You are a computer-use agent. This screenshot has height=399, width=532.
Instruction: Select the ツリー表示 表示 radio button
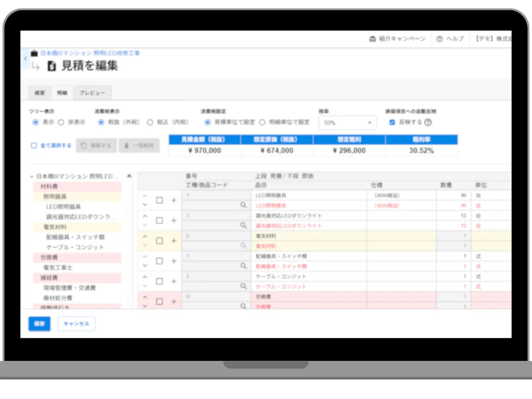(x=35, y=122)
